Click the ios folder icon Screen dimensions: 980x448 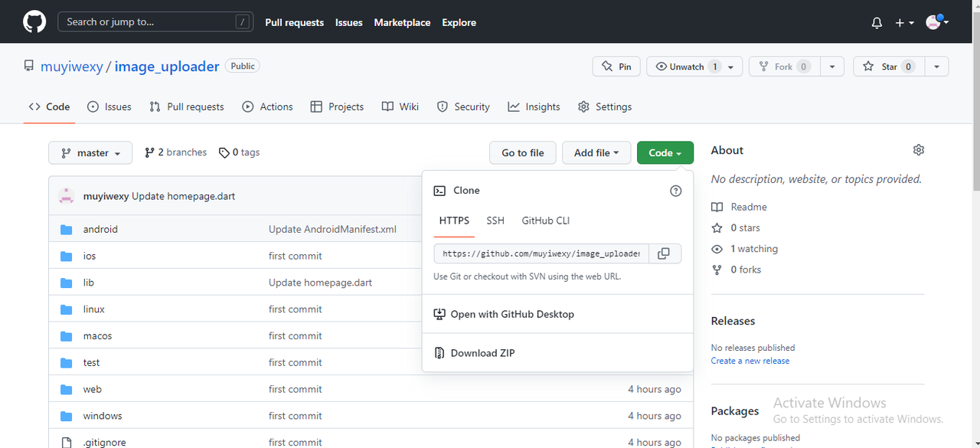click(x=67, y=256)
